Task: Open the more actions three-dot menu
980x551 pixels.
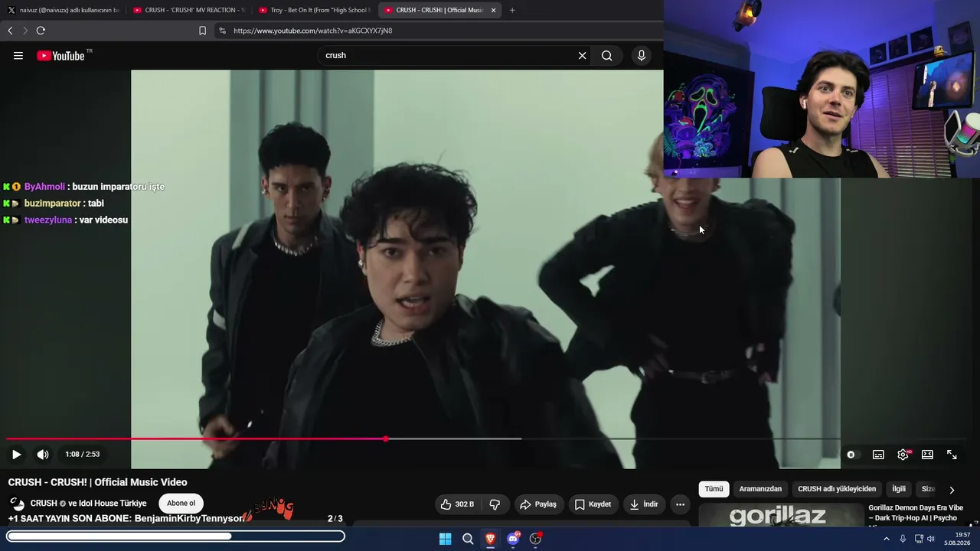Action: 680,504
